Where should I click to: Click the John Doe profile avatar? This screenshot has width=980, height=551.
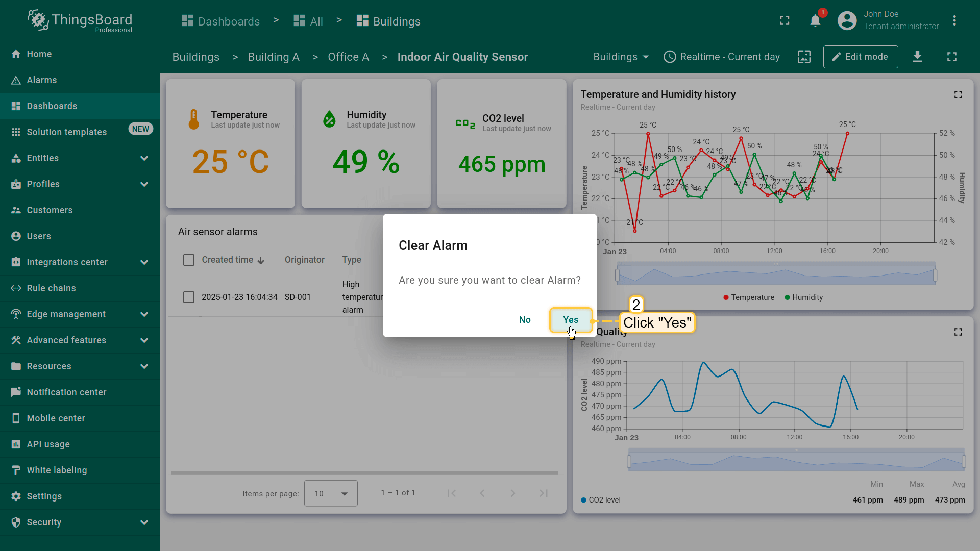pyautogui.click(x=847, y=21)
